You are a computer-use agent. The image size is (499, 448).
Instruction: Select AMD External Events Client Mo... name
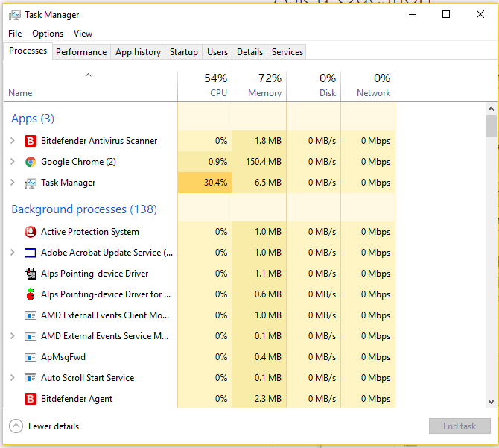(105, 315)
